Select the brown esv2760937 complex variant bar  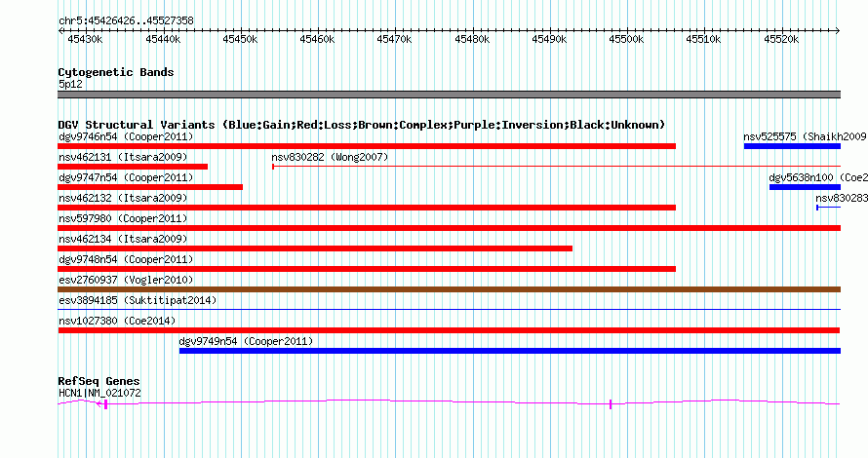click(449, 289)
